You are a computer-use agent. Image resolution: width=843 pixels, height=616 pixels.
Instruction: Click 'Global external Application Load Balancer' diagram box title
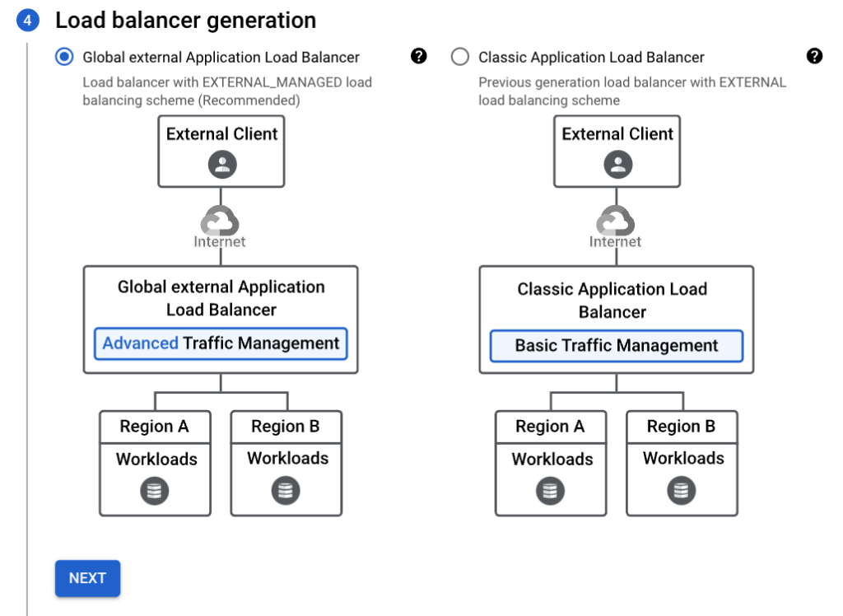pos(221,298)
